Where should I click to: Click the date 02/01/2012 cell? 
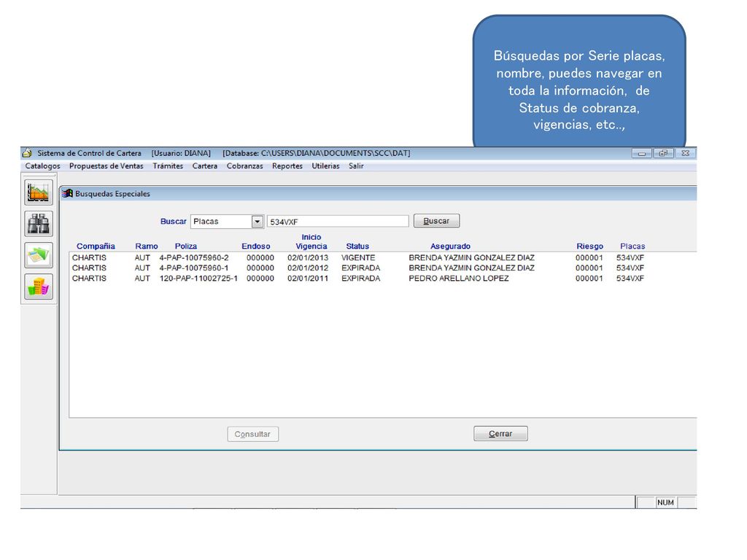[x=308, y=268]
